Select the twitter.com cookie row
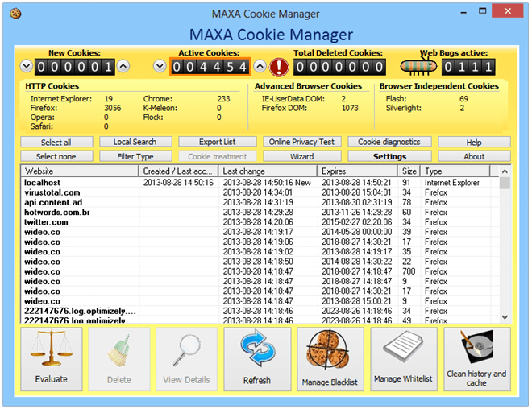The width and height of the screenshot is (532, 409). pyautogui.click(x=260, y=222)
